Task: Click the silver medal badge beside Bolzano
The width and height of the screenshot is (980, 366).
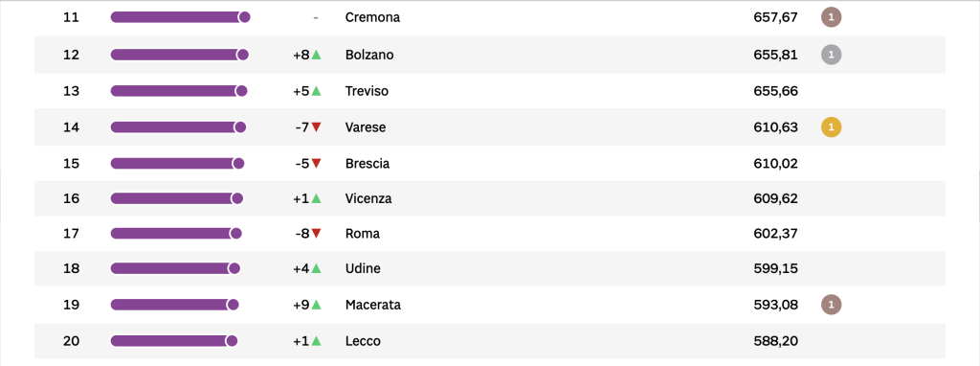Action: tap(831, 55)
